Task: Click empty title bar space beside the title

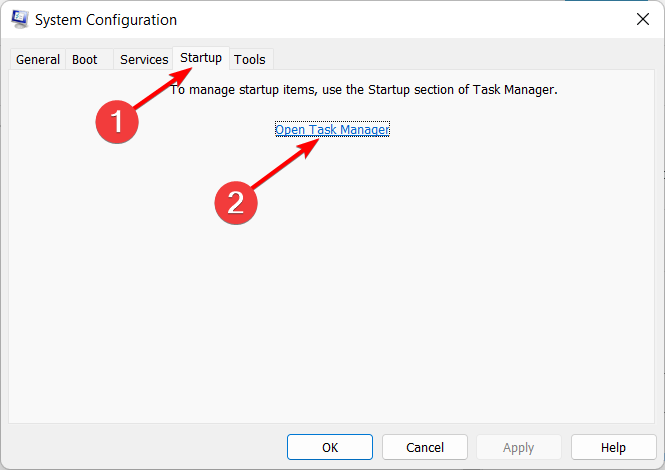Action: click(400, 20)
